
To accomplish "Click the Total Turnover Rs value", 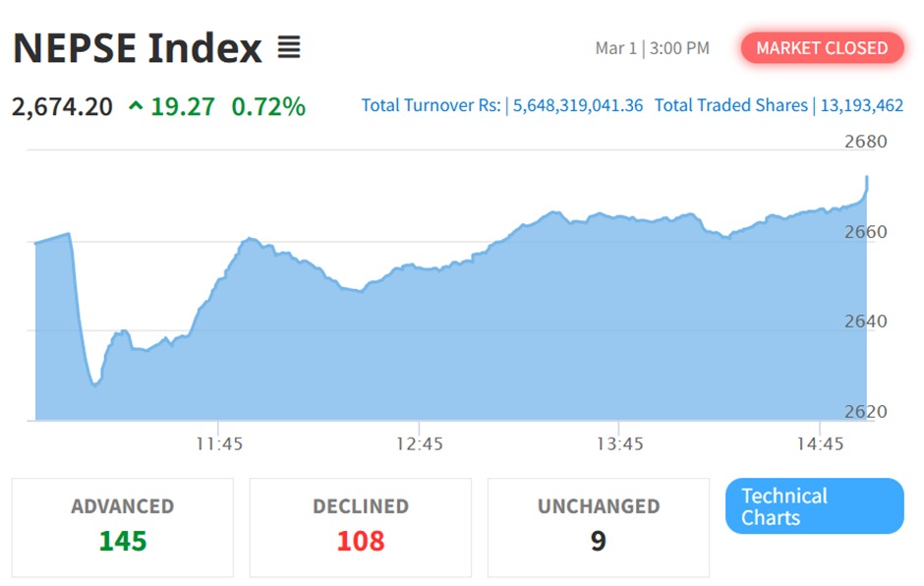I will tap(575, 105).
